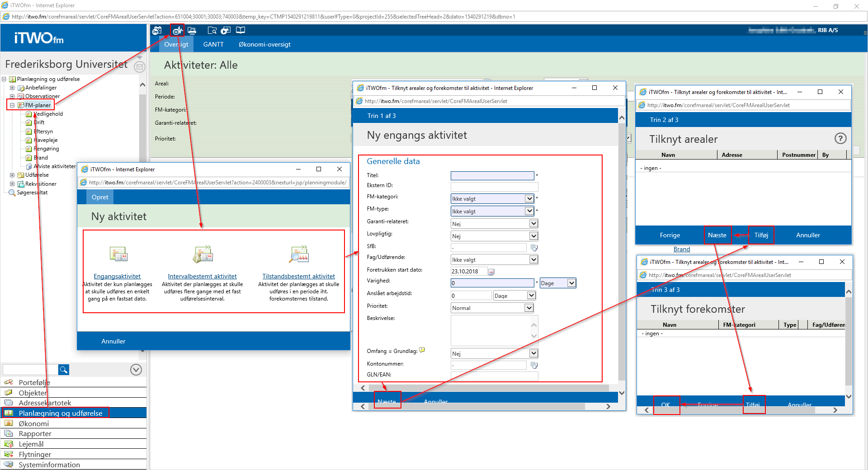Viewport: 868px width, 470px height.
Task: Switch to the GANTT tab
Action: (213, 44)
